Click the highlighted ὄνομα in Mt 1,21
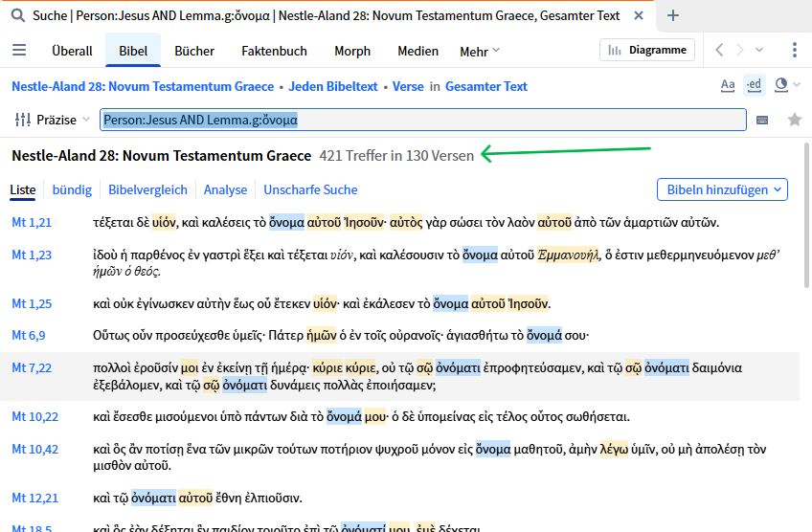The width and height of the screenshot is (812, 532). [286, 223]
